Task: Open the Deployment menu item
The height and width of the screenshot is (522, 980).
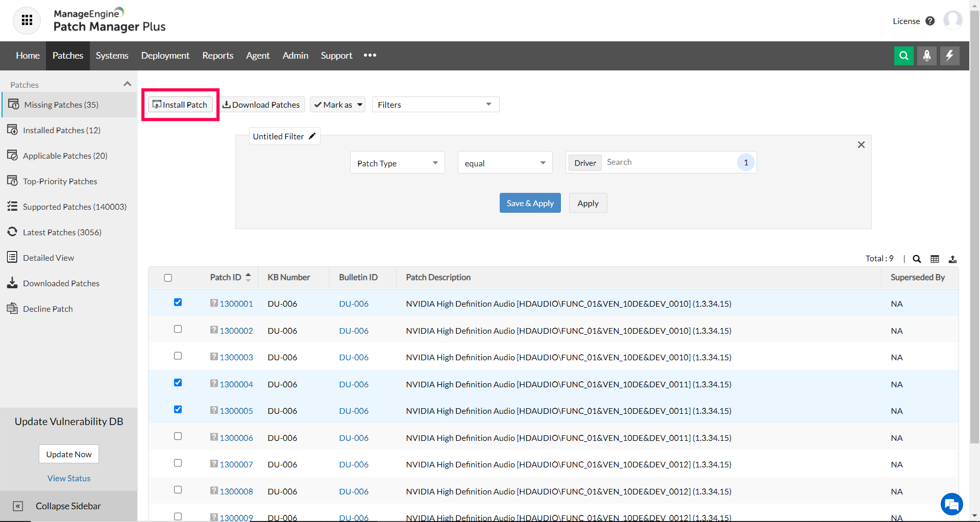Action: point(165,56)
